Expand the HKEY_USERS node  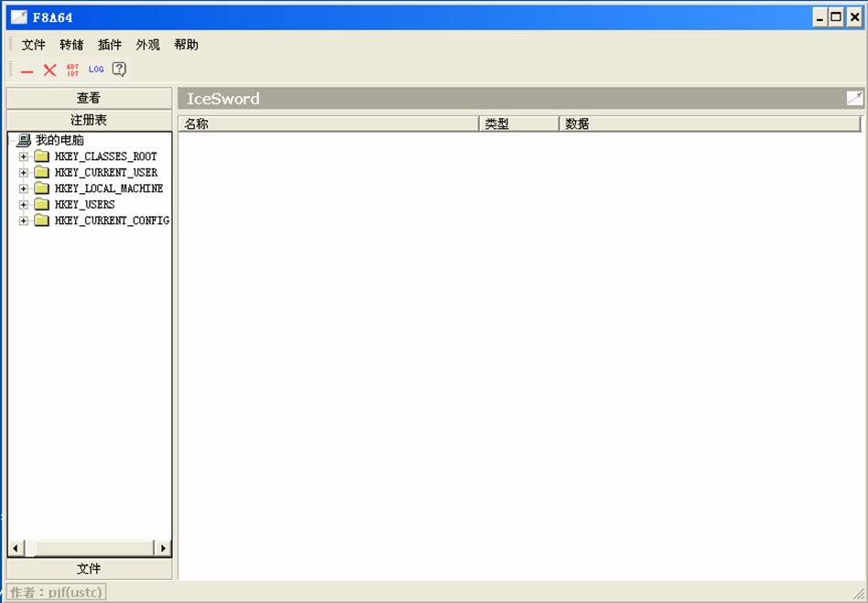point(23,205)
